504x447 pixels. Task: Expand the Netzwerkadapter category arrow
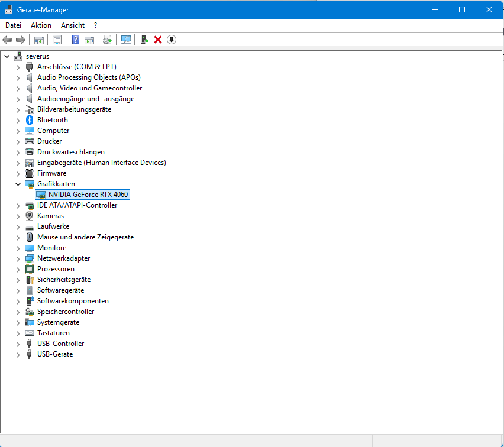click(x=18, y=259)
